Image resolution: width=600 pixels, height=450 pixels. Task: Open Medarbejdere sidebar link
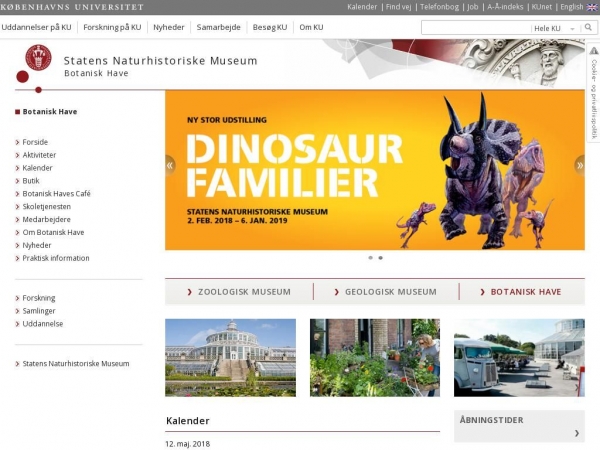(46, 220)
